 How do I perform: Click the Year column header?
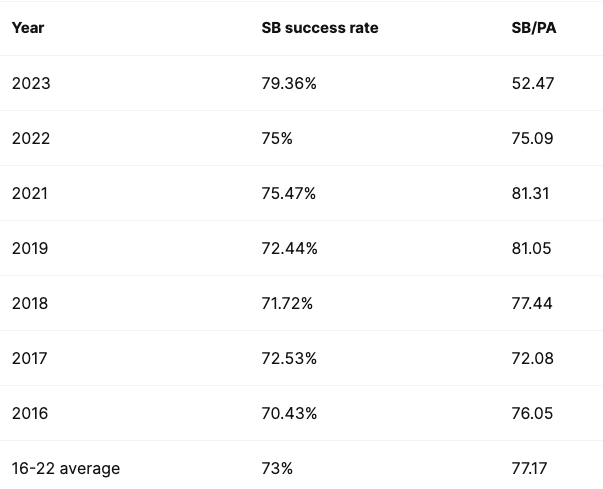coord(27,28)
